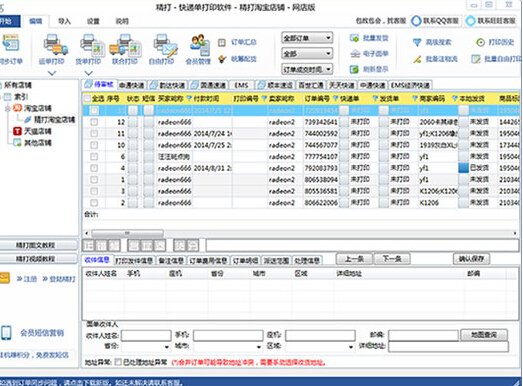Switch to the 订单明细 detail tab

(x=245, y=260)
